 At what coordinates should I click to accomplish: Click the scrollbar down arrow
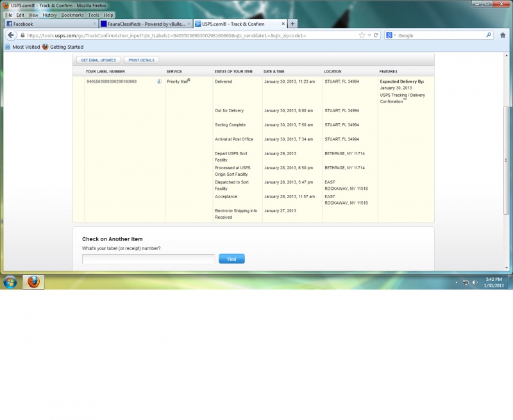[x=507, y=268]
